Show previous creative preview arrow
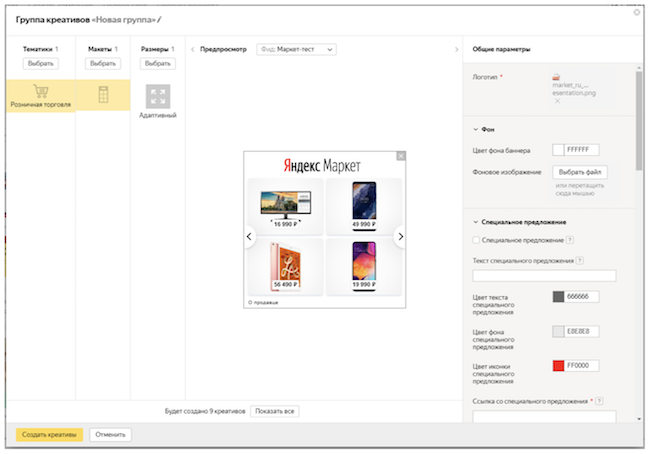 click(193, 49)
